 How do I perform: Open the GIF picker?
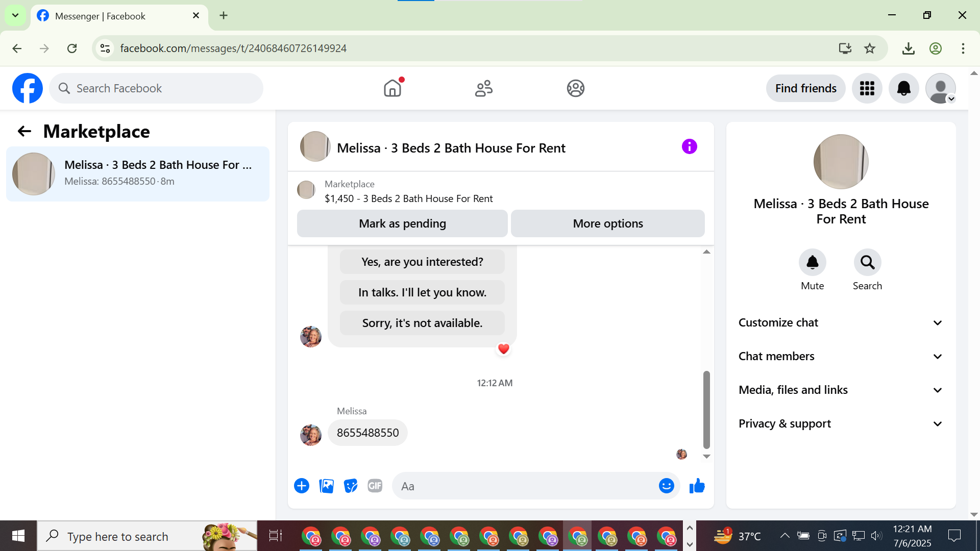coord(375,486)
